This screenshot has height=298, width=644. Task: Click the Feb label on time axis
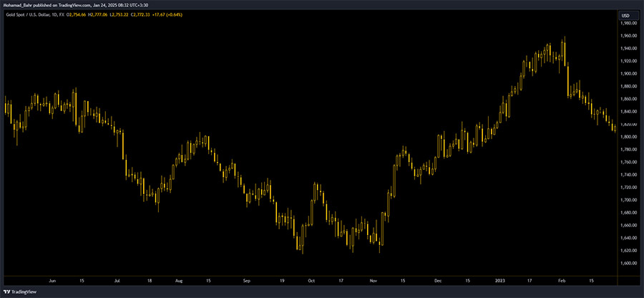pos(562,282)
